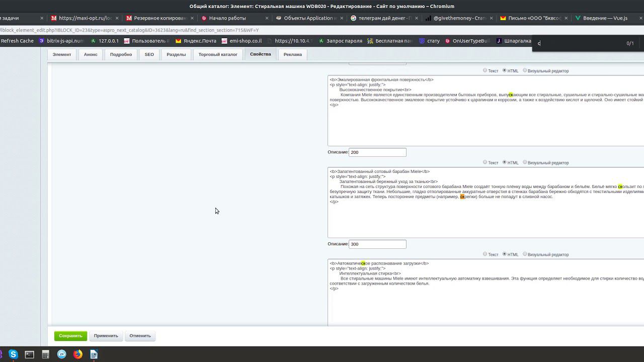Open the calculator in the taskbar
The height and width of the screenshot is (362, 644).
[x=45, y=354]
